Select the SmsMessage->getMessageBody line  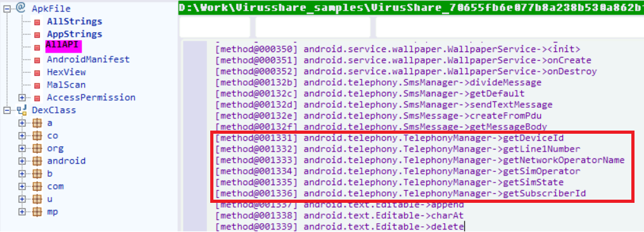(x=381, y=127)
